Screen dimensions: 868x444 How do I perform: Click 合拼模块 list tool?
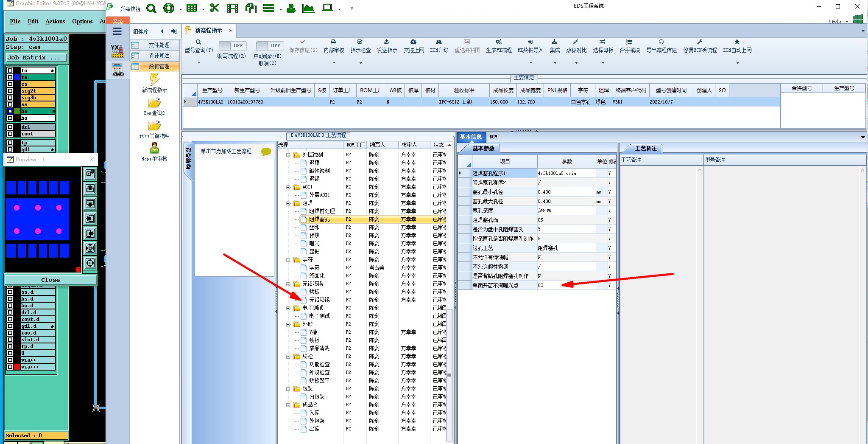click(630, 46)
